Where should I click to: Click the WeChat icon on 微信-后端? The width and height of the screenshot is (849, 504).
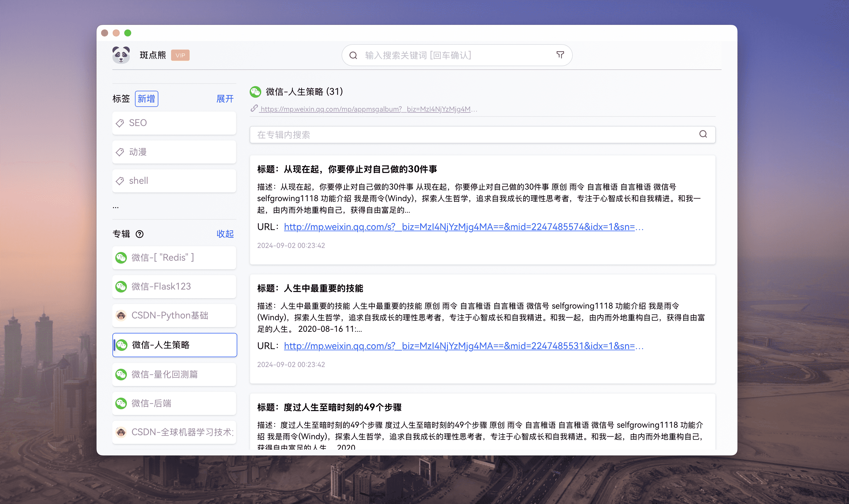pyautogui.click(x=121, y=403)
